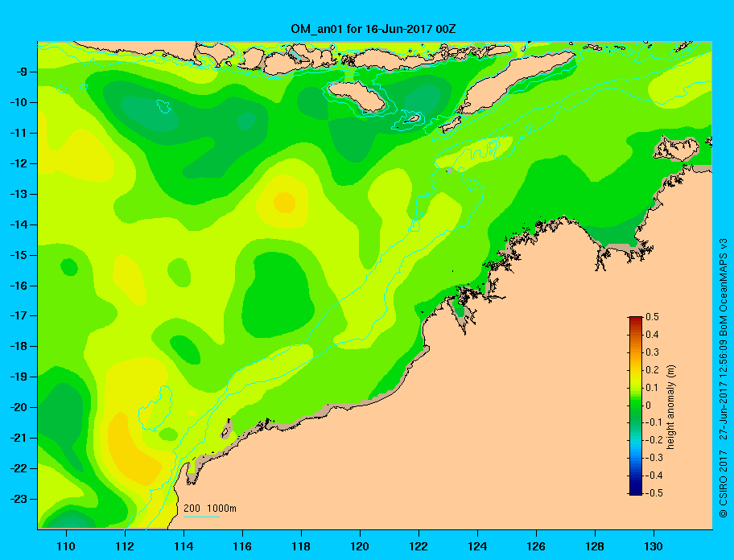Viewport: 734px width, 560px height.
Task: Click the colorbar tick label "-0.1"
Action: point(654,422)
